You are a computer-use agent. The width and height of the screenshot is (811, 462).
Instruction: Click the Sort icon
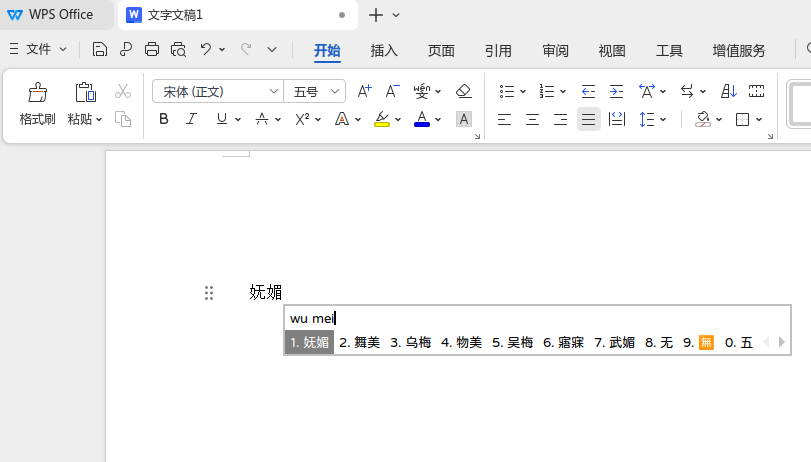728,92
